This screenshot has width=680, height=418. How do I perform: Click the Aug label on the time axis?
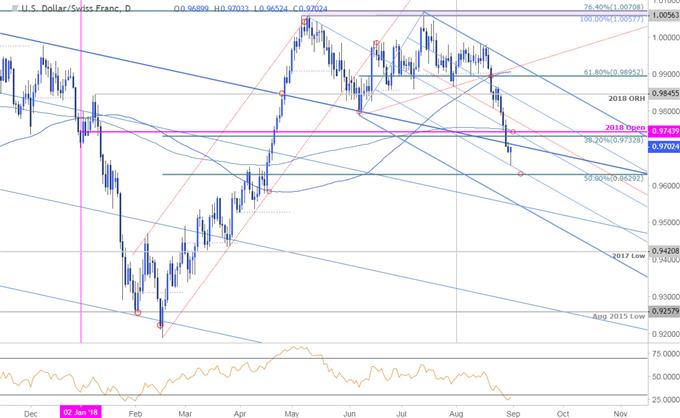tap(457, 414)
